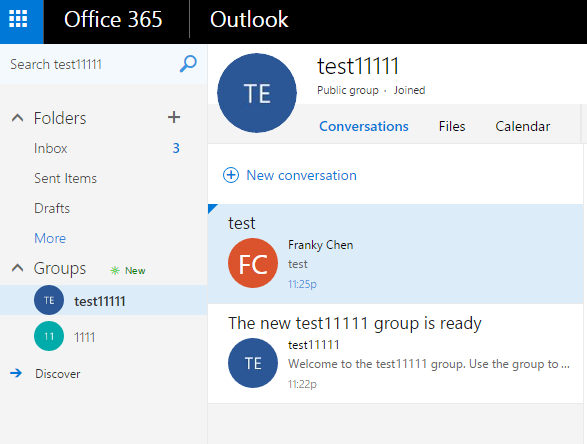Click the large TE group avatar
The height and width of the screenshot is (444, 587).
click(x=257, y=93)
